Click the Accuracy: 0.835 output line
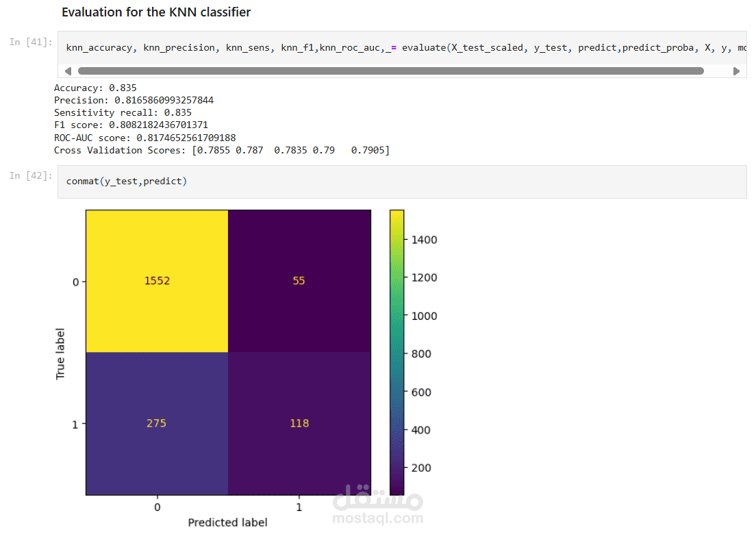The height and width of the screenshot is (537, 756). point(95,88)
